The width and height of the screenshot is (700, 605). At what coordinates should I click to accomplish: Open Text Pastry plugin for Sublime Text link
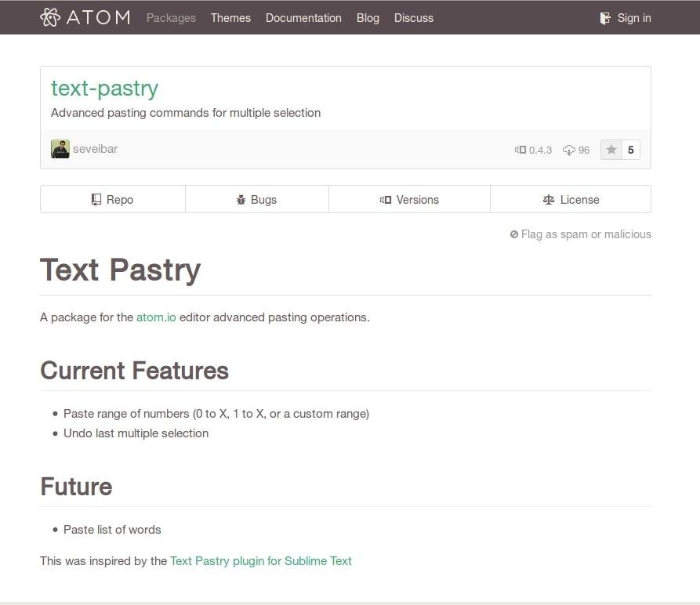[261, 561]
